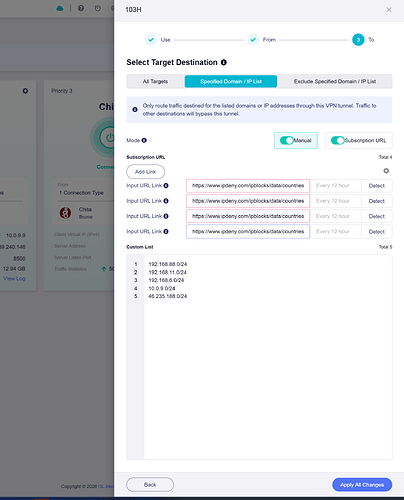The width and height of the screenshot is (404, 500).
Task: Open Every 12 hour interval for third link
Action: click(x=336, y=216)
